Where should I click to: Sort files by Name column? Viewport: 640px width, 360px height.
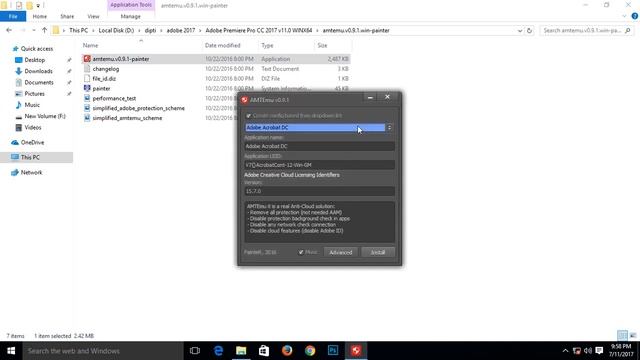click(x=91, y=45)
